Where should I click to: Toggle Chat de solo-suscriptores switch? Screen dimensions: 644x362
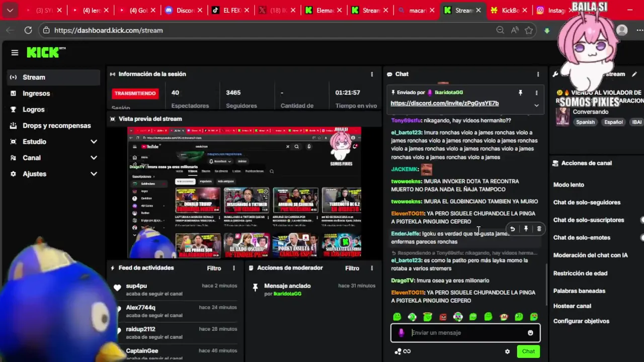pyautogui.click(x=642, y=220)
